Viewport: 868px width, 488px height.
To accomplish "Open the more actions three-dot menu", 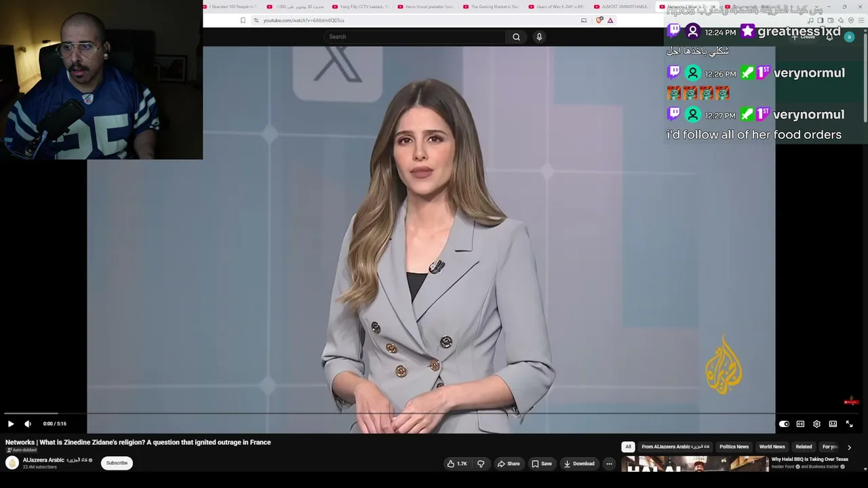I will click(x=609, y=464).
